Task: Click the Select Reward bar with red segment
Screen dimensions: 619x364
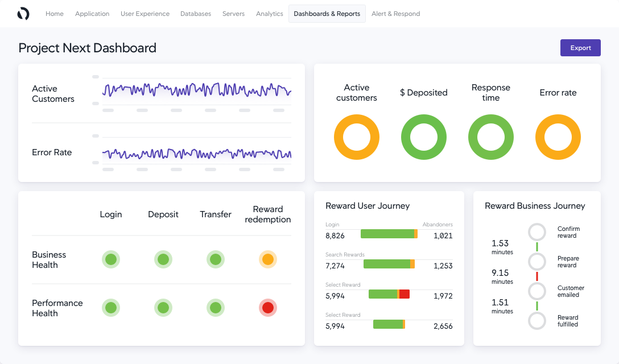Action: 389,294
